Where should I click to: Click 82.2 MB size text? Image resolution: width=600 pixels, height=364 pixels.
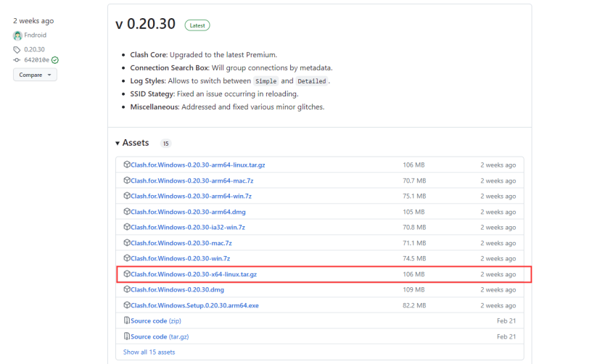tap(414, 305)
